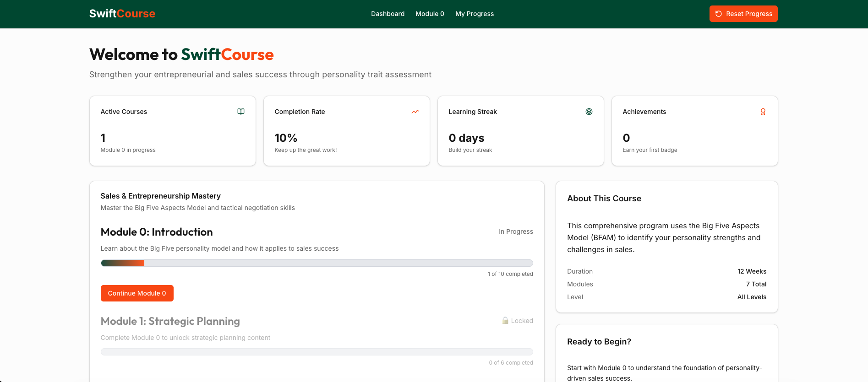The width and height of the screenshot is (868, 382).
Task: Click the padlock icon beside Module 1
Action: pos(505,321)
